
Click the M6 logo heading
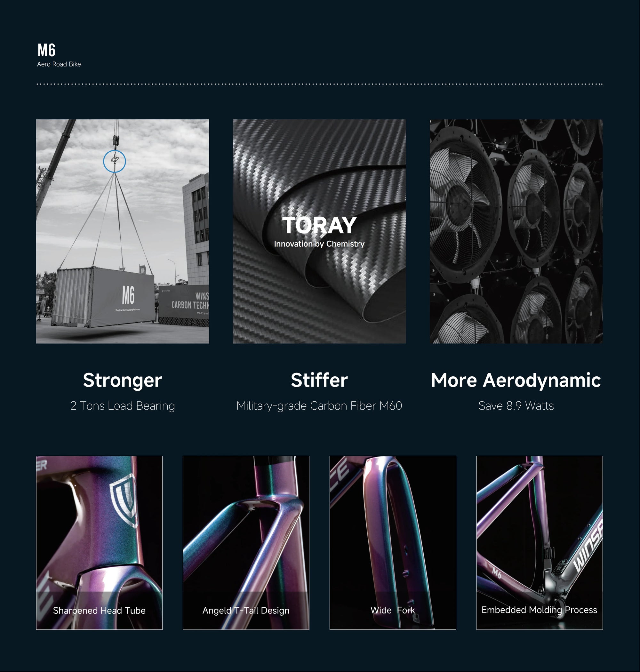pos(46,50)
